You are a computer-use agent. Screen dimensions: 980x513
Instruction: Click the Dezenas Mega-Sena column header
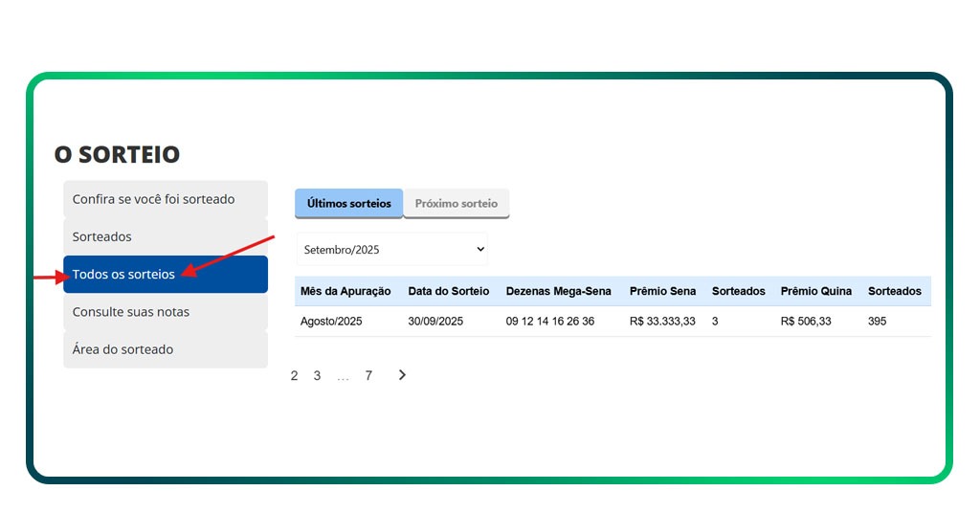(x=558, y=291)
